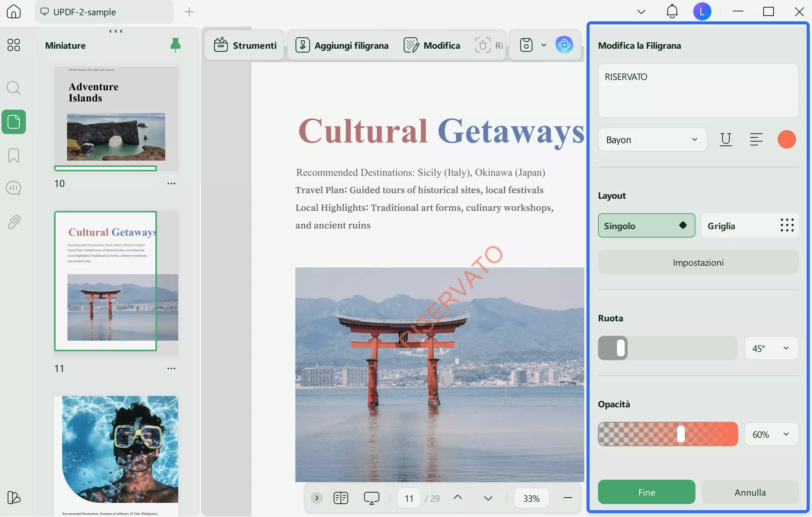The image size is (812, 517).
Task: Click the green Fine button
Action: coord(646,492)
